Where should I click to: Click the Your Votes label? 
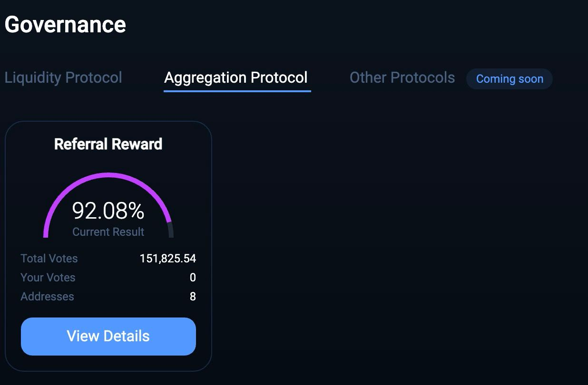[x=48, y=278]
